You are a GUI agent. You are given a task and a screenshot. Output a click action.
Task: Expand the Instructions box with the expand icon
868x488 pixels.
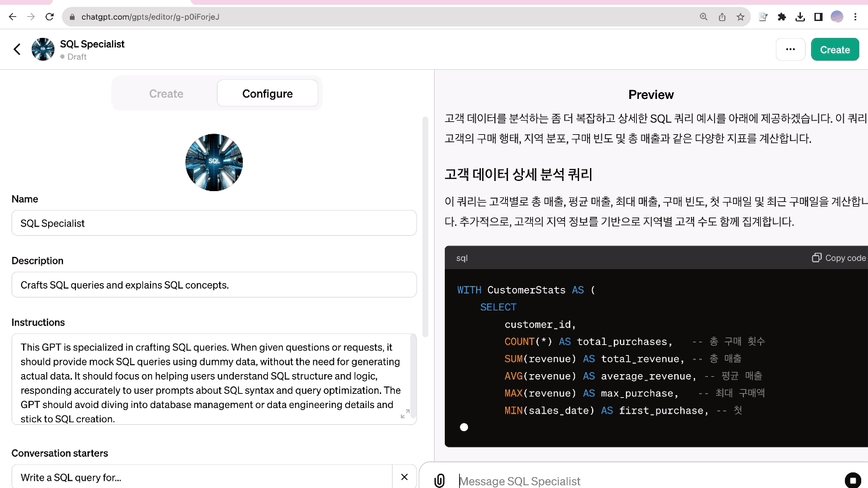405,414
